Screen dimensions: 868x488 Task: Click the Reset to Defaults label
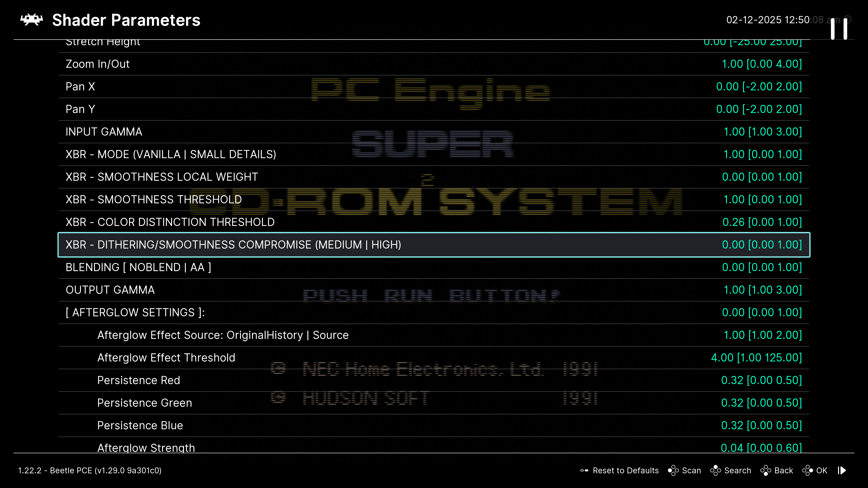(625, 470)
